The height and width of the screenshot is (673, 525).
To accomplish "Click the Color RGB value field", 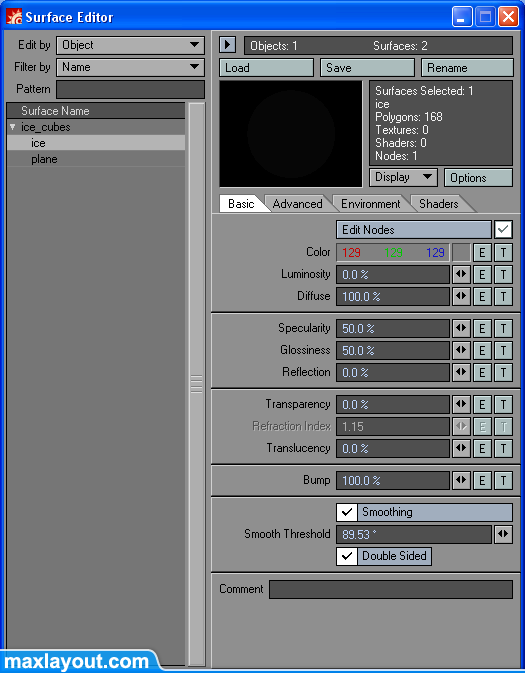I will point(393,253).
